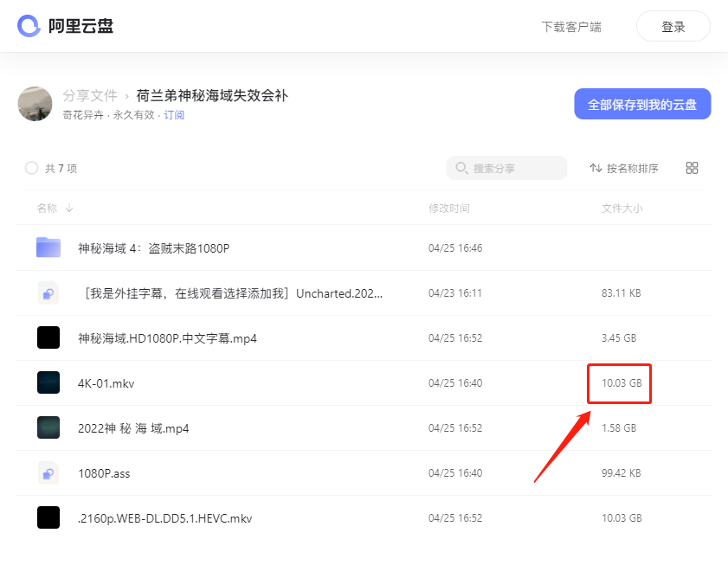Open the 4K-01.mkv file name
728x578 pixels.
tap(106, 383)
